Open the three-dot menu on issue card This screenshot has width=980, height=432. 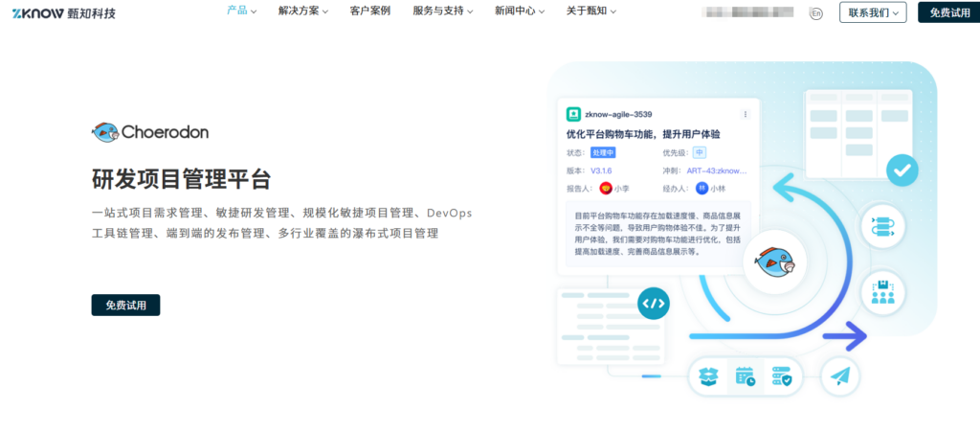[x=746, y=114]
